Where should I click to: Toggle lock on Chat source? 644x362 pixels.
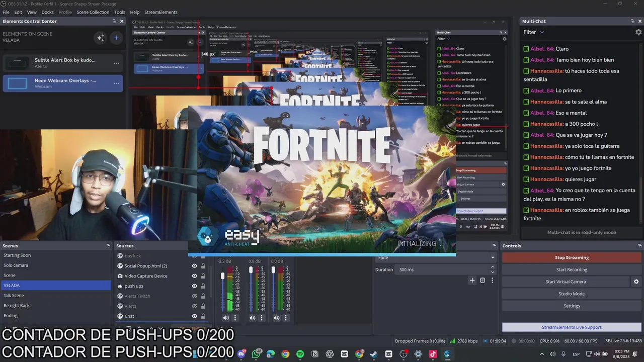tap(203, 316)
